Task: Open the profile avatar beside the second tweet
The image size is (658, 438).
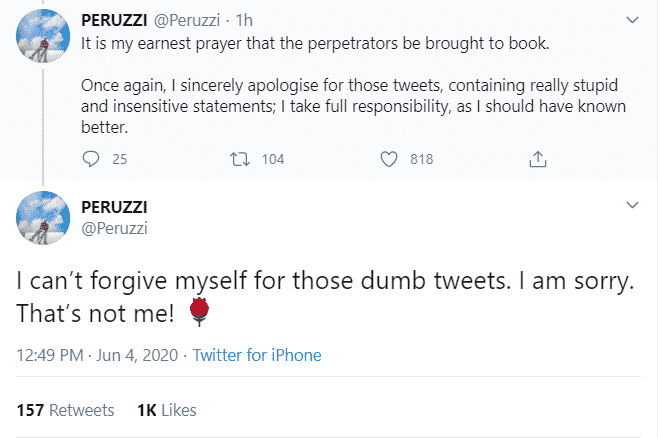Action: click(44, 225)
